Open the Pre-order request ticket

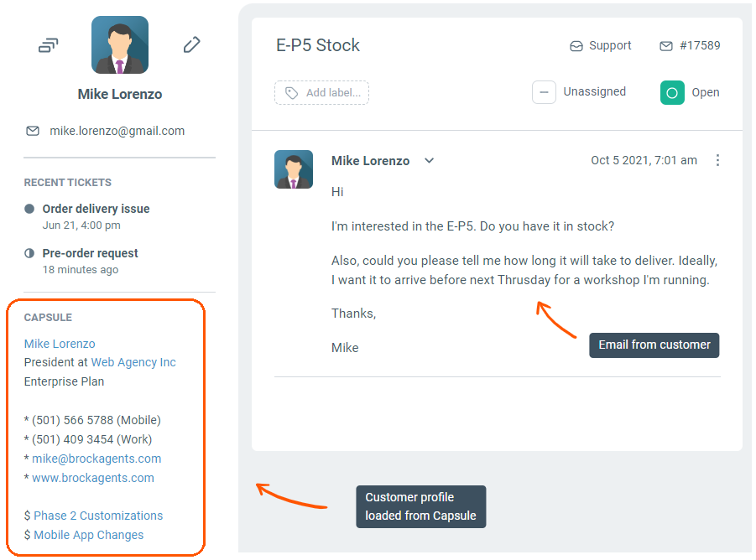coord(90,253)
